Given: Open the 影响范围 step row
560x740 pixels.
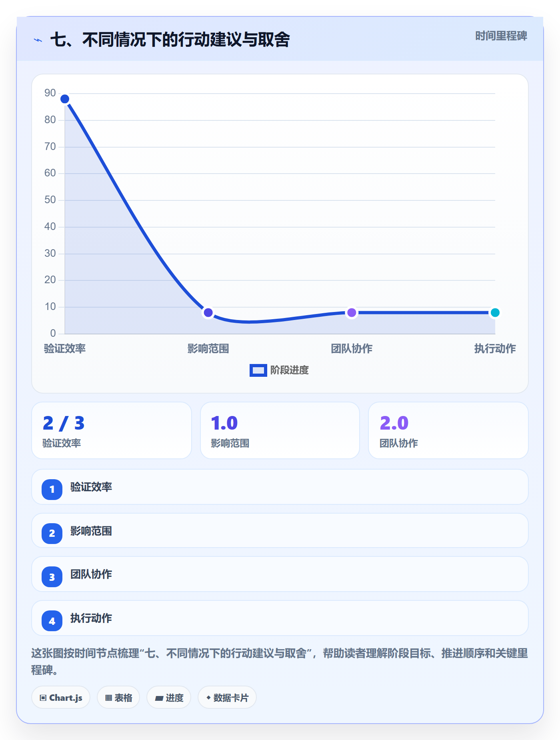Looking at the screenshot, I should [280, 530].
